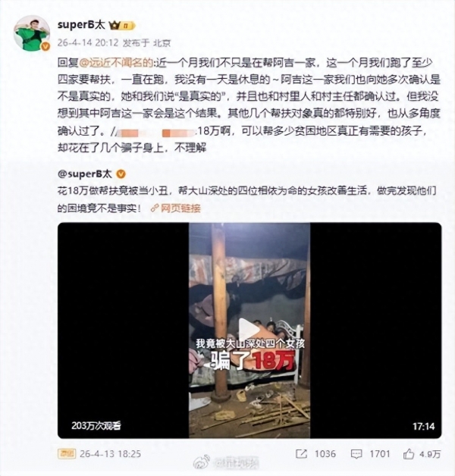Click verified badge beside @superB太 repost name
This screenshot has height=476, width=455.
point(121,174)
